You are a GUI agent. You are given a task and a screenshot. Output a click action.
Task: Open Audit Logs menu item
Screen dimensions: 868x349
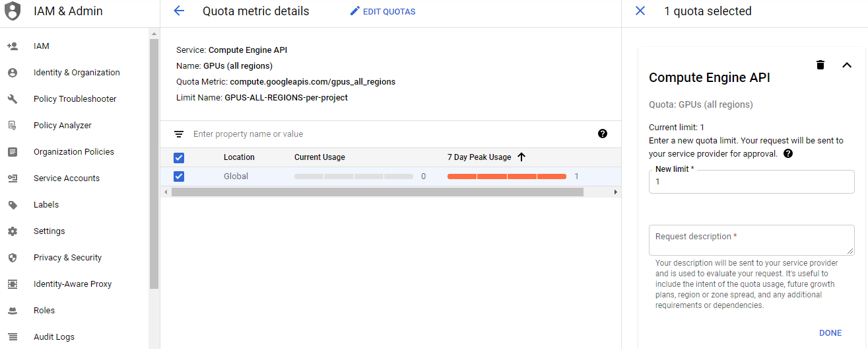point(54,337)
